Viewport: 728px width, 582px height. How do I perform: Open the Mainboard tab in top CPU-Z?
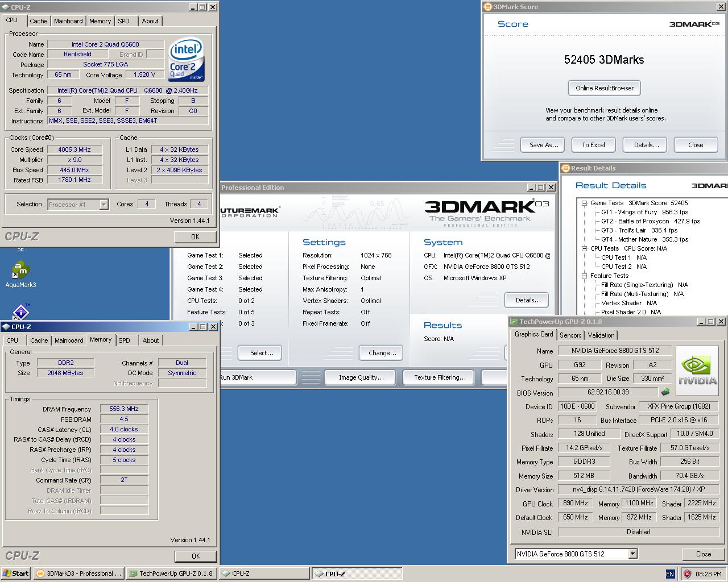pyautogui.click(x=68, y=21)
